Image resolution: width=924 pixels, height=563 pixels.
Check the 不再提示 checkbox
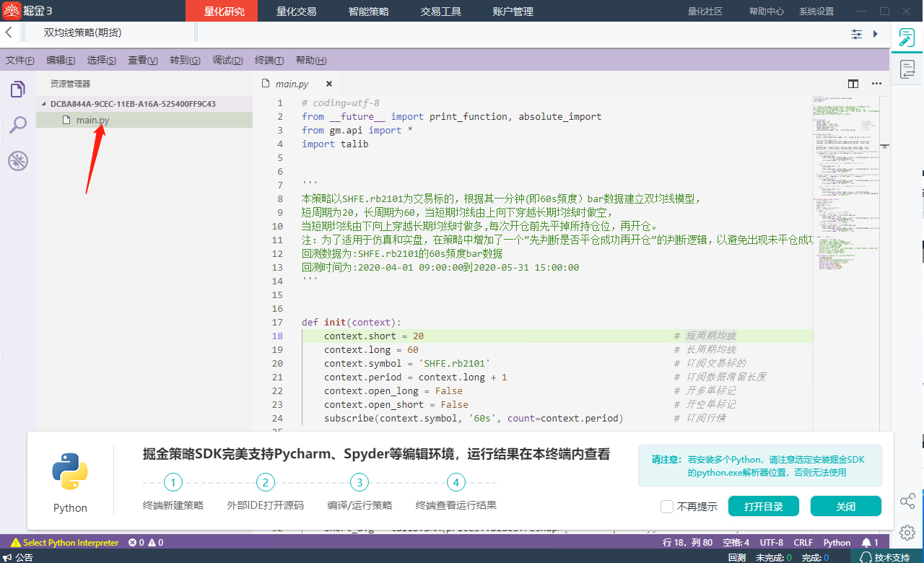(x=667, y=507)
